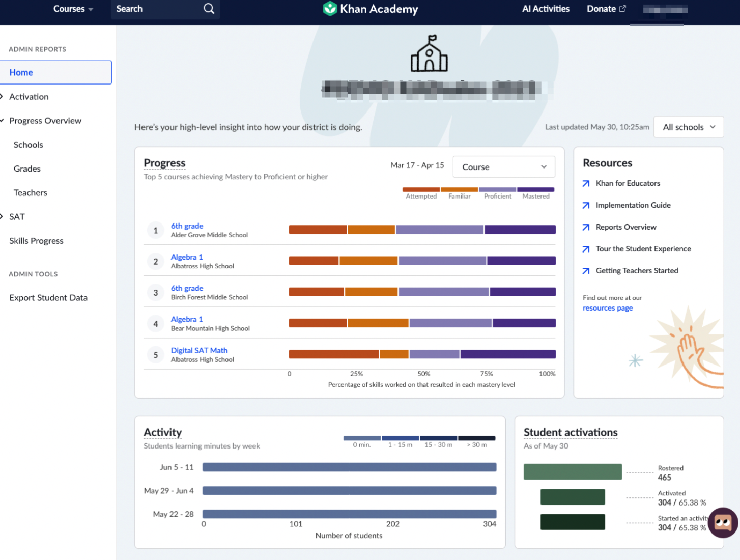Click the Activated green bar

(573, 497)
